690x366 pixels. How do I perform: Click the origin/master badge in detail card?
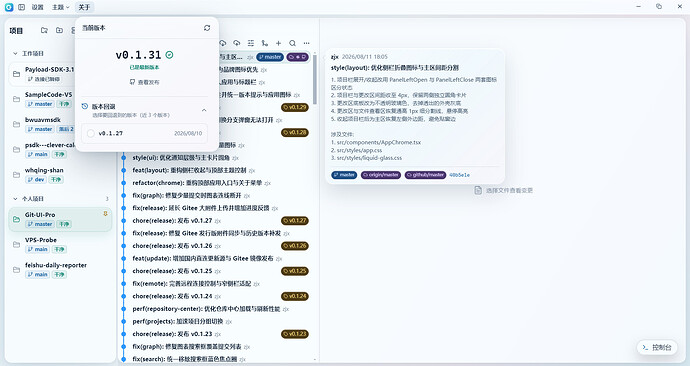tap(381, 175)
